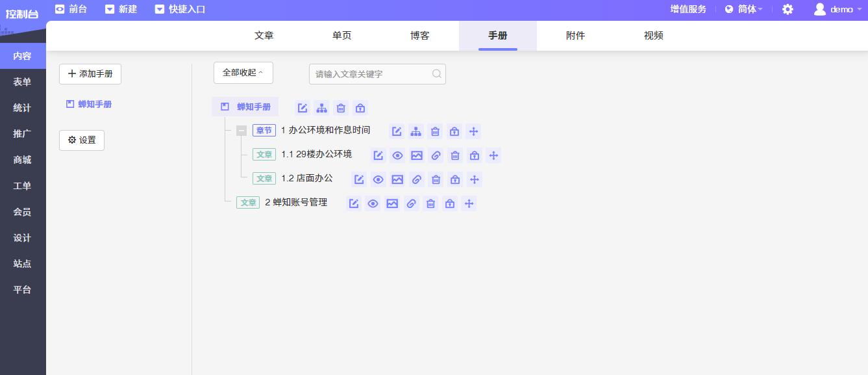The image size is (868, 375).
Task: Toggle view icon for 2 蝉知账号管理
Action: pos(373,203)
